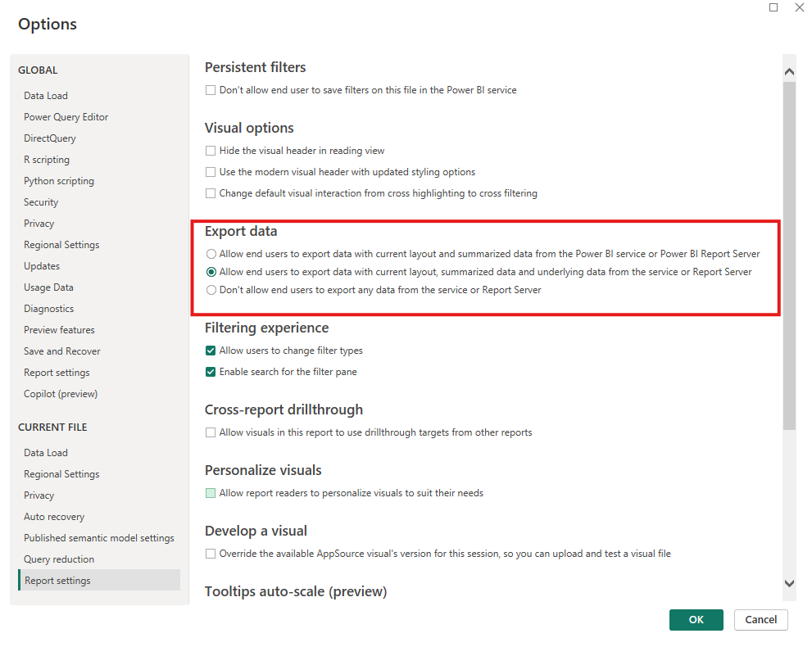Close the Options dialog window
812x647 pixels.
point(800,7)
